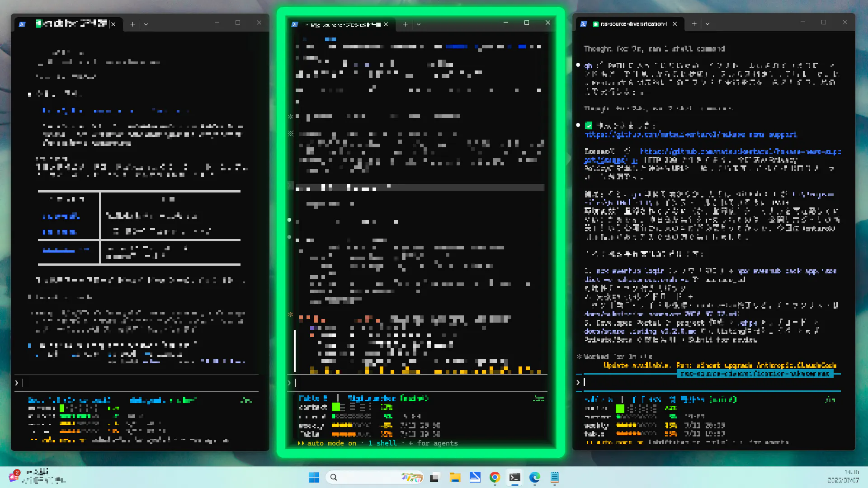
Task: Open a new tab in the center terminal window
Action: click(405, 24)
